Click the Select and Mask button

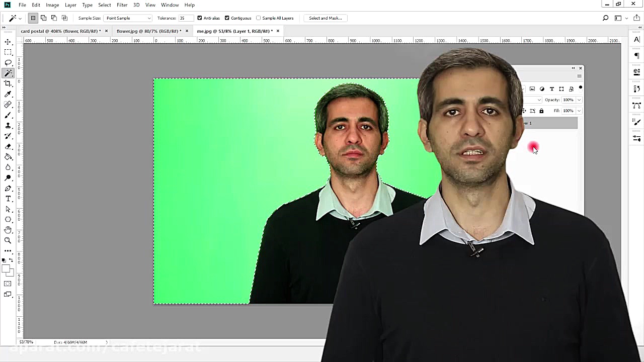pyautogui.click(x=325, y=18)
